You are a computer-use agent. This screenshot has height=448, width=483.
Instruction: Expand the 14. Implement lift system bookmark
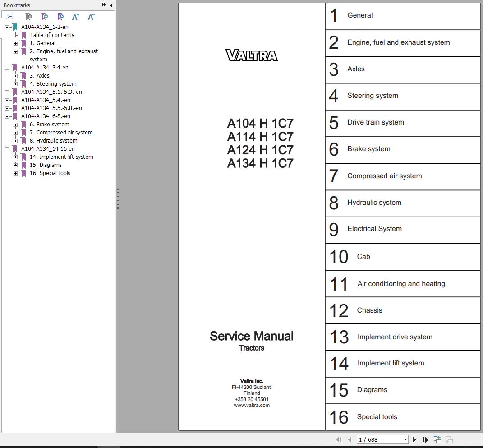click(x=15, y=157)
